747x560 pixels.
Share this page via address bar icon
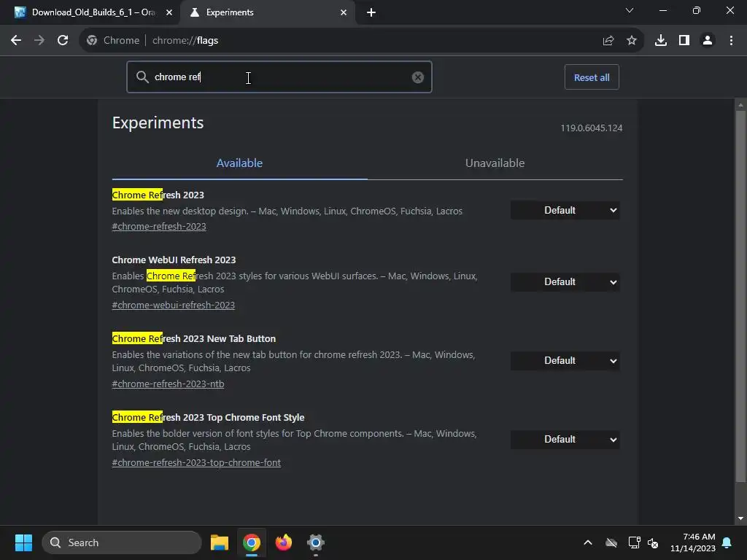608,41
